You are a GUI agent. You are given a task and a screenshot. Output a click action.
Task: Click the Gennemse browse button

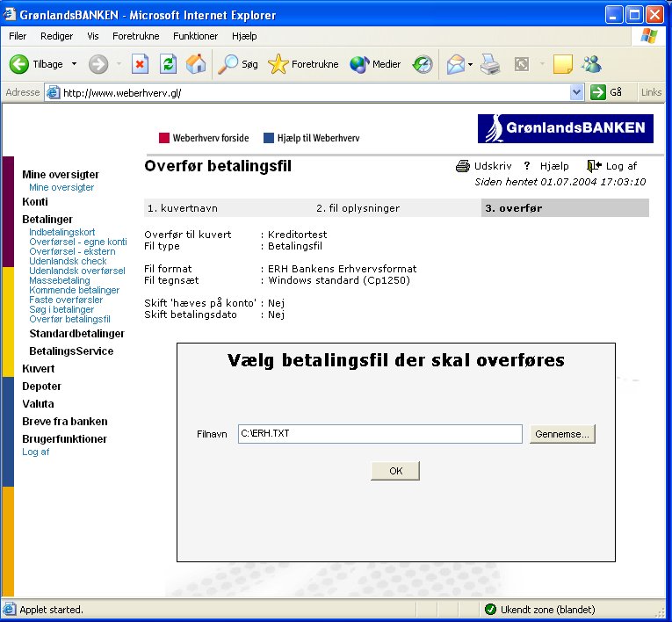point(562,434)
